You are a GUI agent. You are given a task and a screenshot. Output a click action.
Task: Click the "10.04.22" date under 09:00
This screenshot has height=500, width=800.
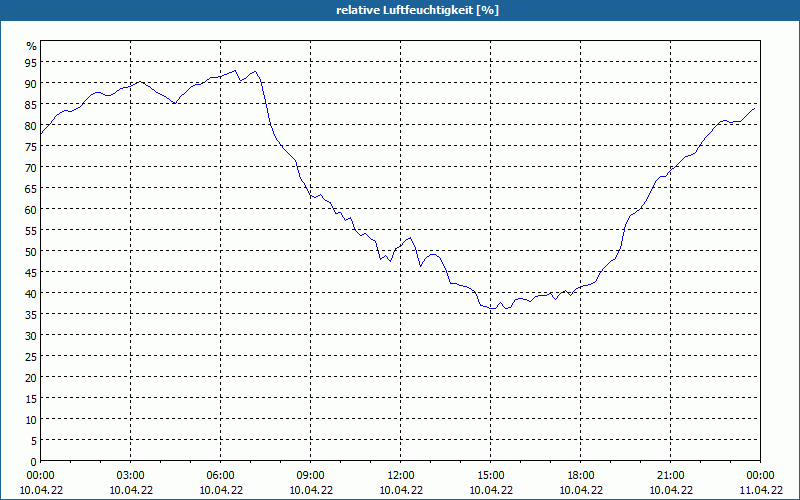(311, 490)
